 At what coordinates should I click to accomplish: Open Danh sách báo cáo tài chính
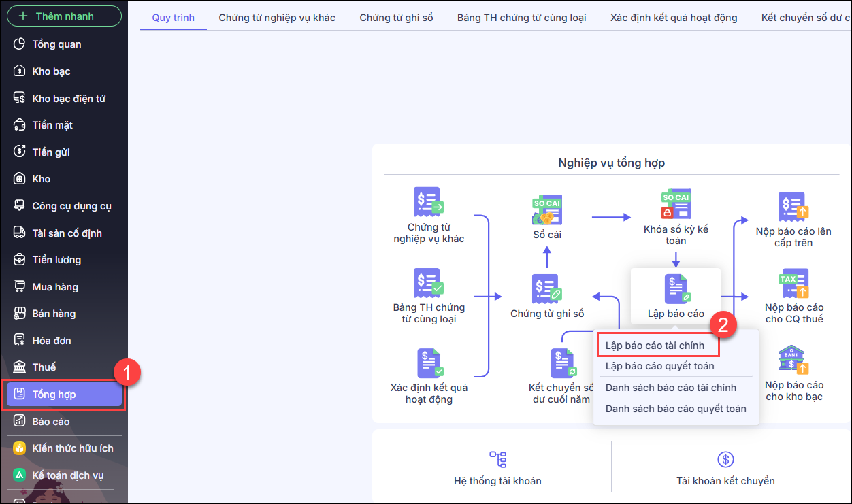pos(670,388)
